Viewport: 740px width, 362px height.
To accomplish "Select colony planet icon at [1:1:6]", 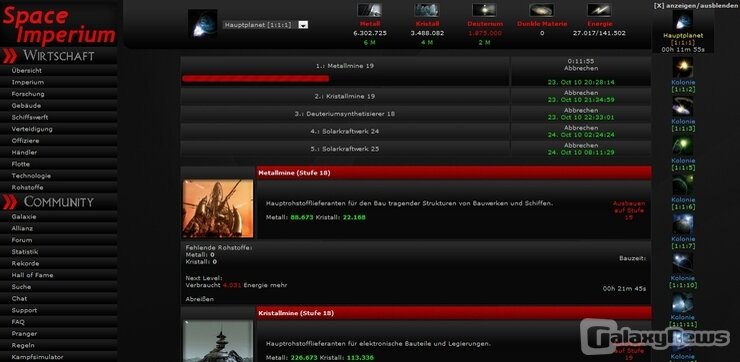I will (682, 185).
